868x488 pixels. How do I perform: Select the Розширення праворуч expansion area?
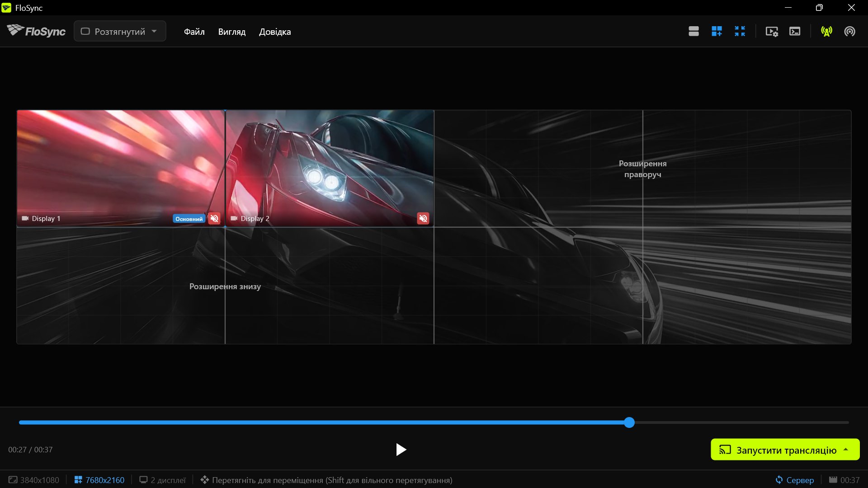tap(642, 169)
